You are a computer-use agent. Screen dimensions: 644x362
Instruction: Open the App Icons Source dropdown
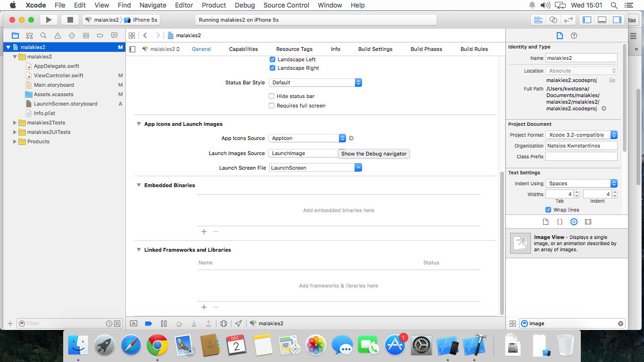[307, 138]
